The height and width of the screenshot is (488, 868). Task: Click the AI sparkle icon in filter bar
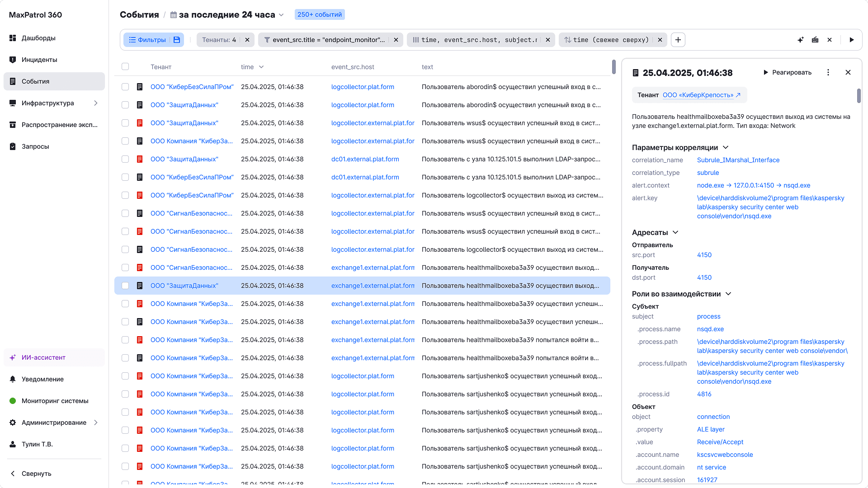[x=800, y=40]
